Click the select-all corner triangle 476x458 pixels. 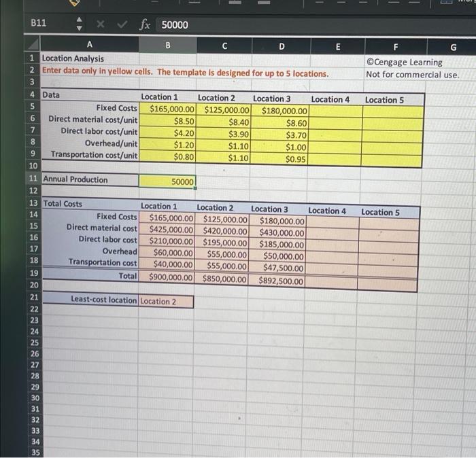pos(33,44)
